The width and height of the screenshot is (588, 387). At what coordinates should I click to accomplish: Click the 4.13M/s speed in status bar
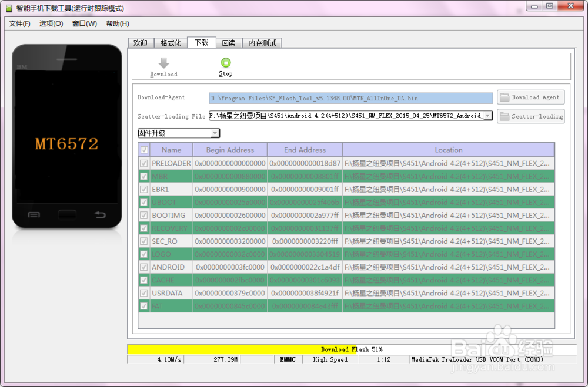point(169,359)
